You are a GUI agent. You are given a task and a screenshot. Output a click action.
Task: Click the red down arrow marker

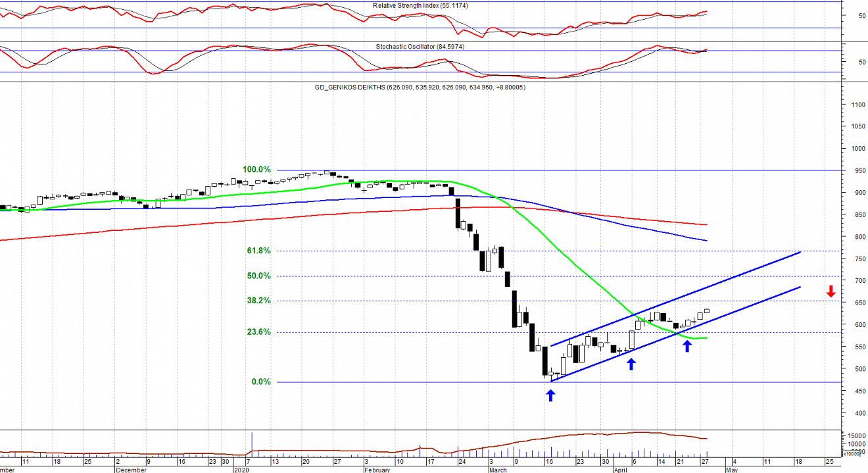pyautogui.click(x=831, y=291)
